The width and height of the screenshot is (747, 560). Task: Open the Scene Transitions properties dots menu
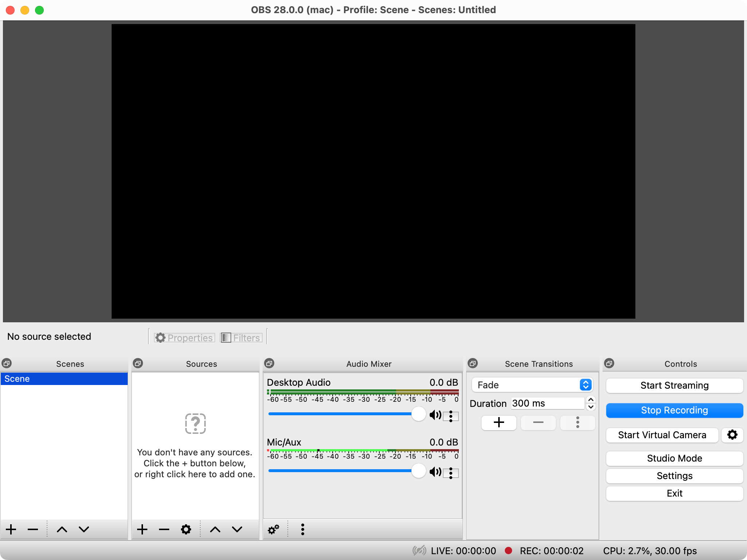click(x=577, y=423)
